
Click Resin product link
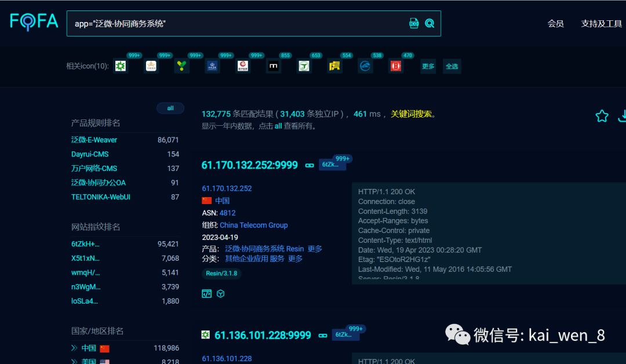pos(295,249)
